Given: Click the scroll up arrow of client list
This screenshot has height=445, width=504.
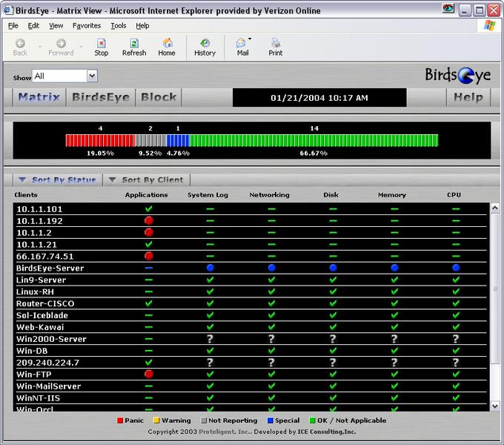Looking at the screenshot, I should click(495, 208).
